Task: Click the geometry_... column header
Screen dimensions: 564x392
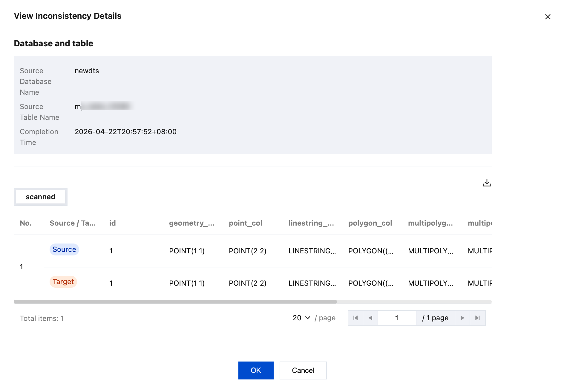Action: [191, 223]
